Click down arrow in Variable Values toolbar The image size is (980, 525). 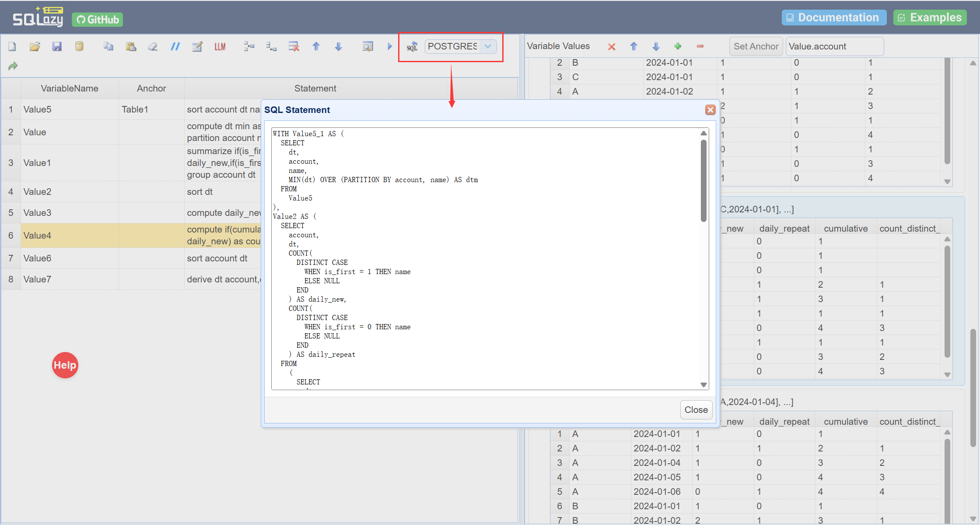(656, 46)
